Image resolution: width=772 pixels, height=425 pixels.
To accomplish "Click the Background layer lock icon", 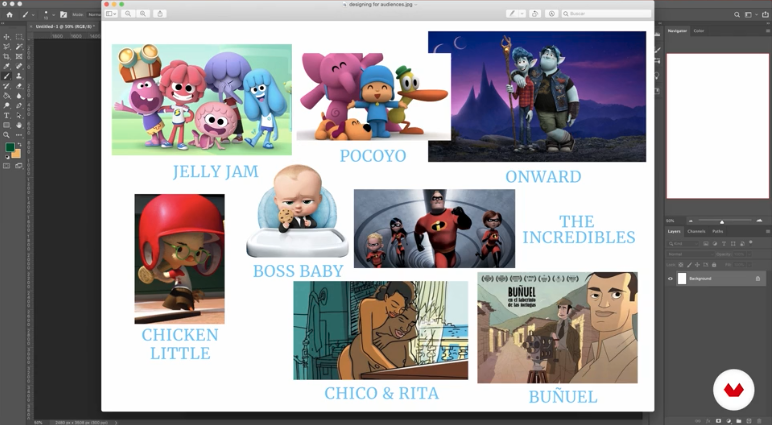I will coord(758,279).
